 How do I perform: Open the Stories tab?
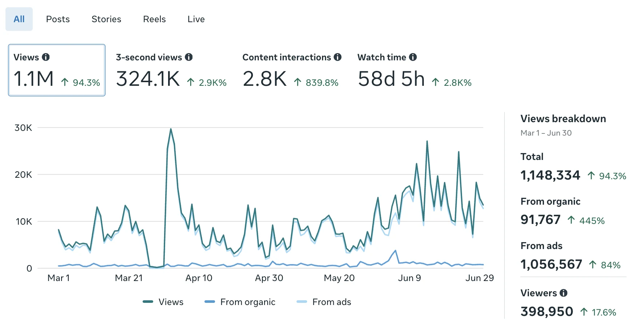(106, 19)
